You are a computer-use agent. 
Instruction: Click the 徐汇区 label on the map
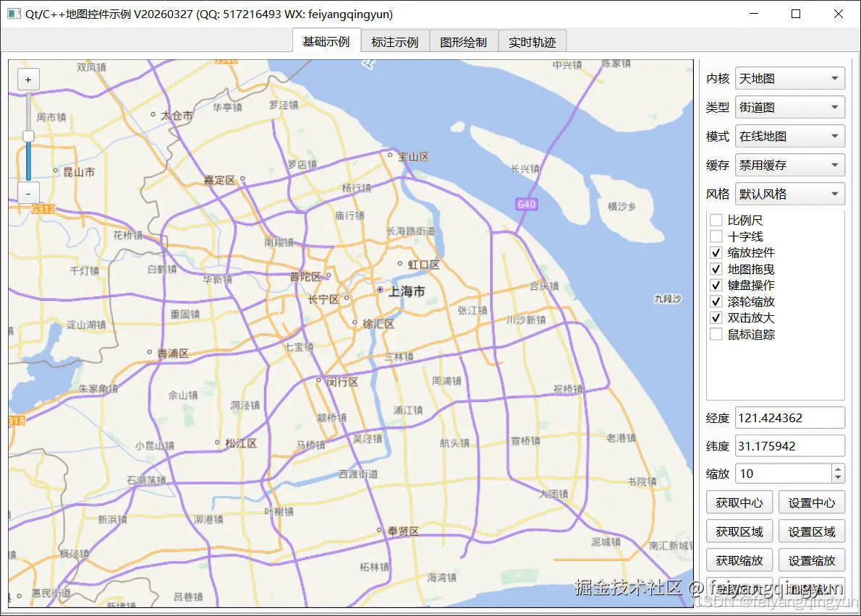click(378, 324)
